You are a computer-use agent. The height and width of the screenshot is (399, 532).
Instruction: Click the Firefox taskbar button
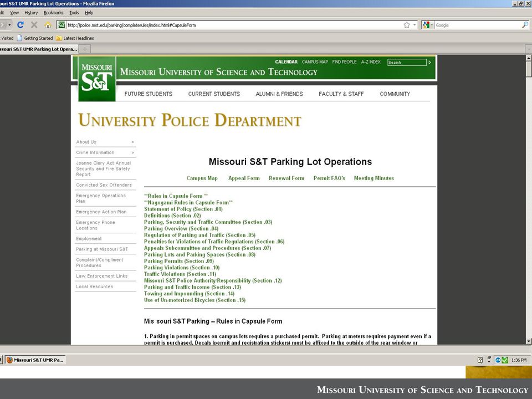coord(35,360)
